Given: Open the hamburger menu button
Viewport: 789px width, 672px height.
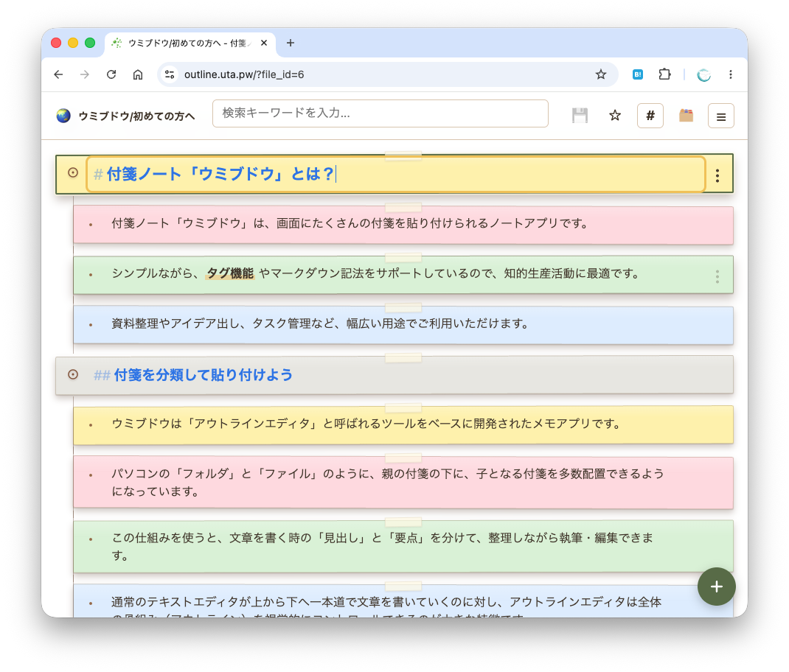Looking at the screenshot, I should pos(721,116).
